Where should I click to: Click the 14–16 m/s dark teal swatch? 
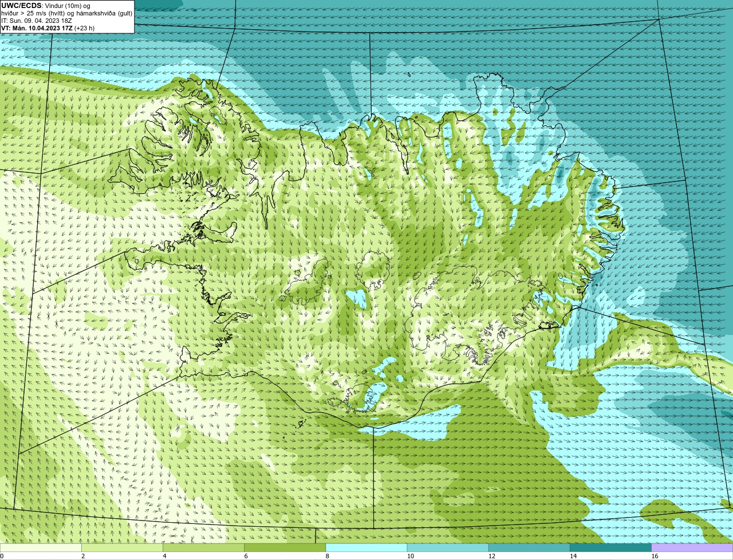click(x=610, y=547)
